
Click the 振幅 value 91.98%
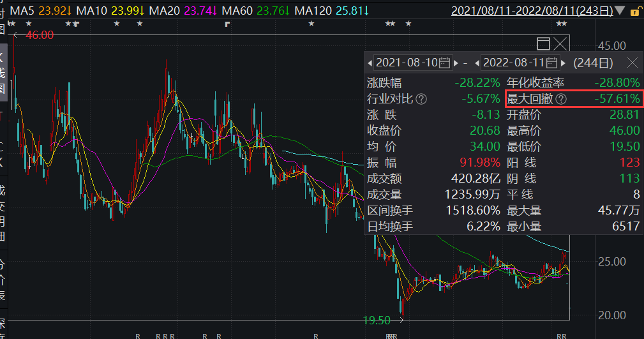pos(480,163)
